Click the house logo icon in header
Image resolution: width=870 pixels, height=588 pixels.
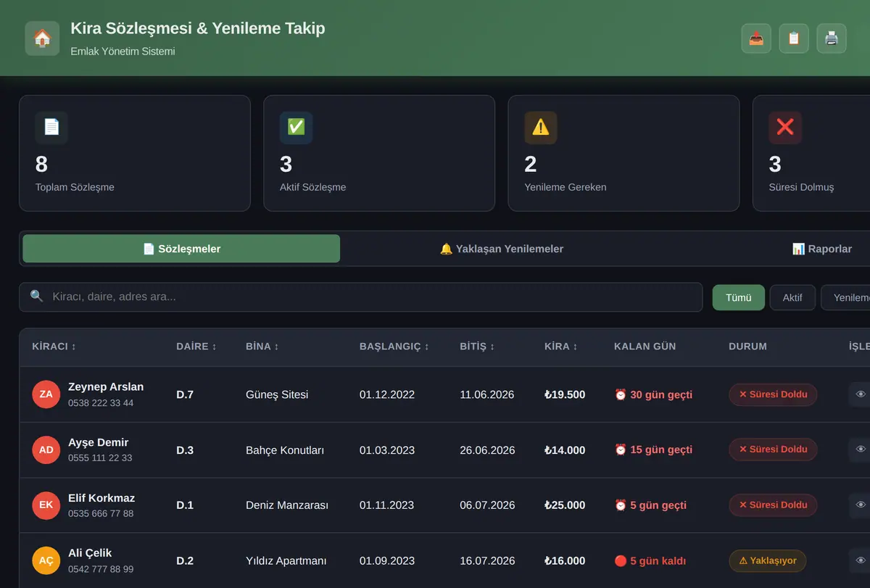coord(42,38)
